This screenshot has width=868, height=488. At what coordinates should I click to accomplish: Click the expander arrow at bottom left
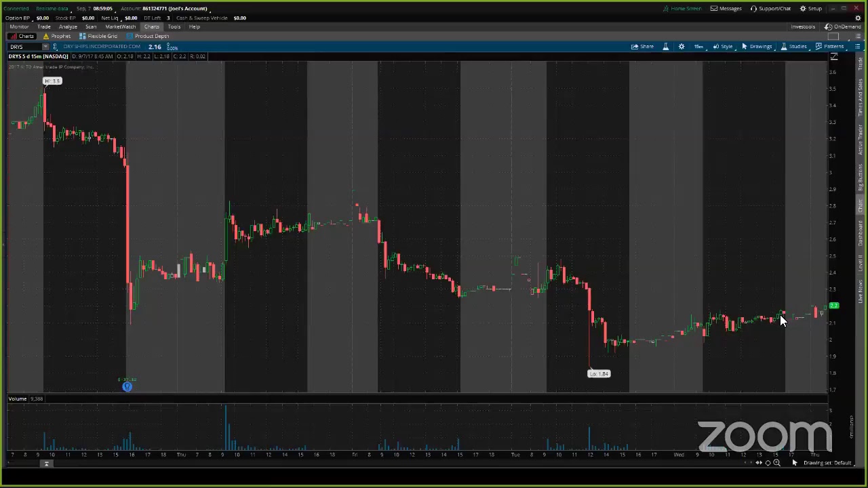[47, 464]
